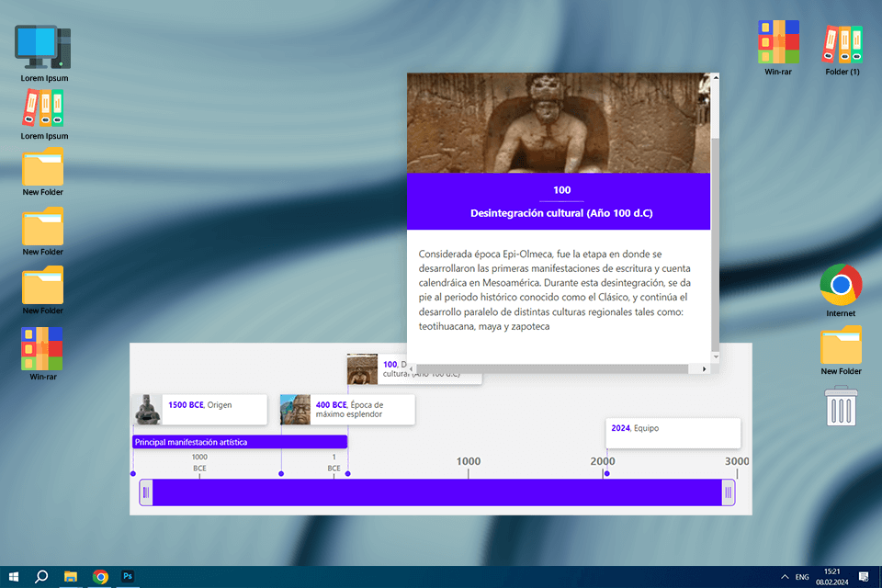The width and height of the screenshot is (882, 588).
Task: Click the 2000 axis label on the timeline
Action: [x=603, y=461]
